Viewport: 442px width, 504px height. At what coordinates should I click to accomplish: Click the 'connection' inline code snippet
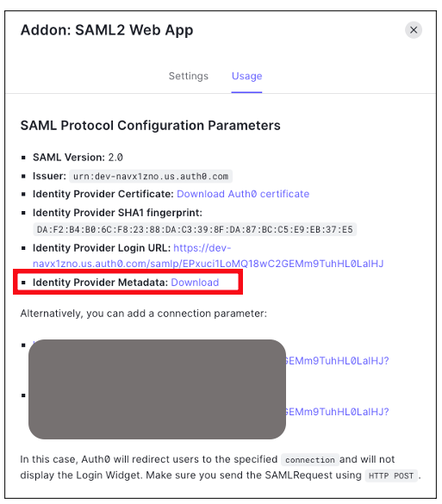310,460
